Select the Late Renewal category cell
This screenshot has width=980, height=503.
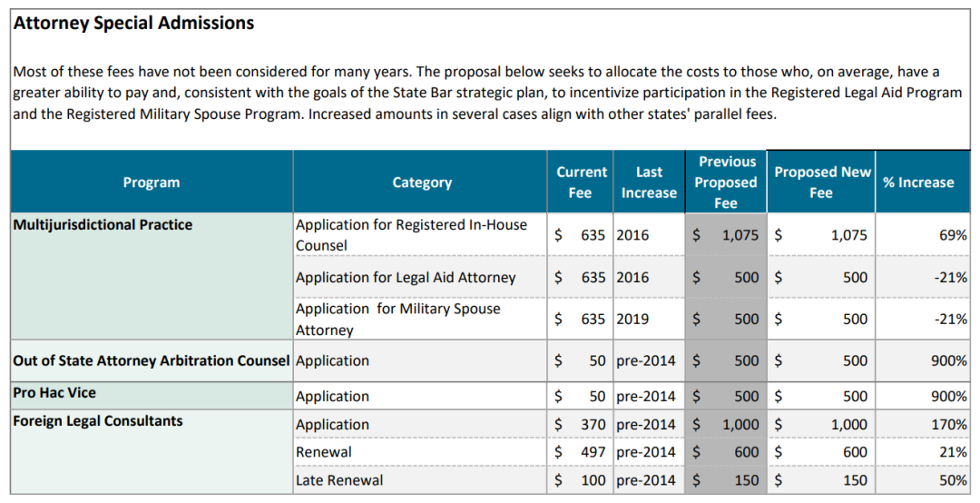pyautogui.click(x=339, y=480)
